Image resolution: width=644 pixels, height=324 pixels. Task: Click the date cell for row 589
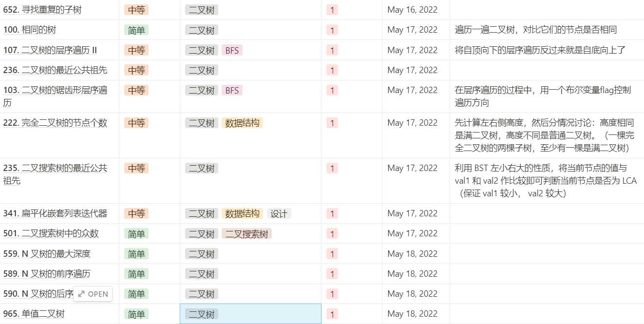coord(412,274)
